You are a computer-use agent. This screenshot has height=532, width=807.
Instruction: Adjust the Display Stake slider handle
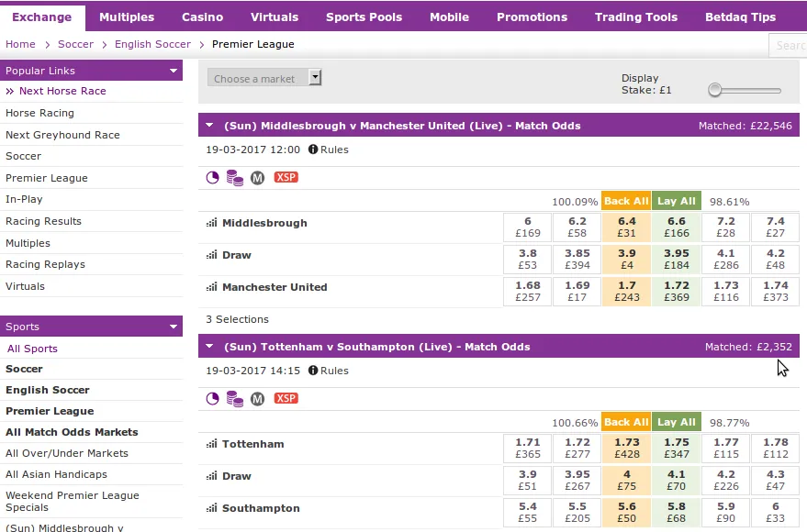714,90
